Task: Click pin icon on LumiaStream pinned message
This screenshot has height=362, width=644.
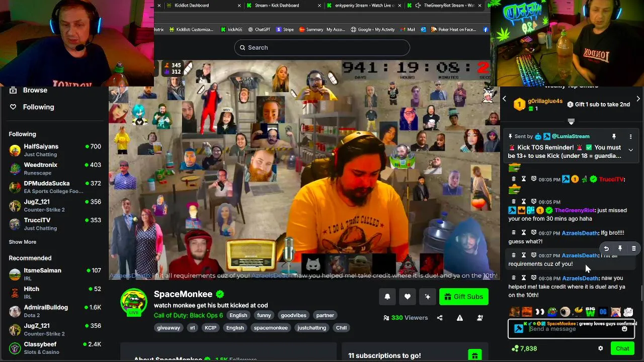Action: coord(614,136)
